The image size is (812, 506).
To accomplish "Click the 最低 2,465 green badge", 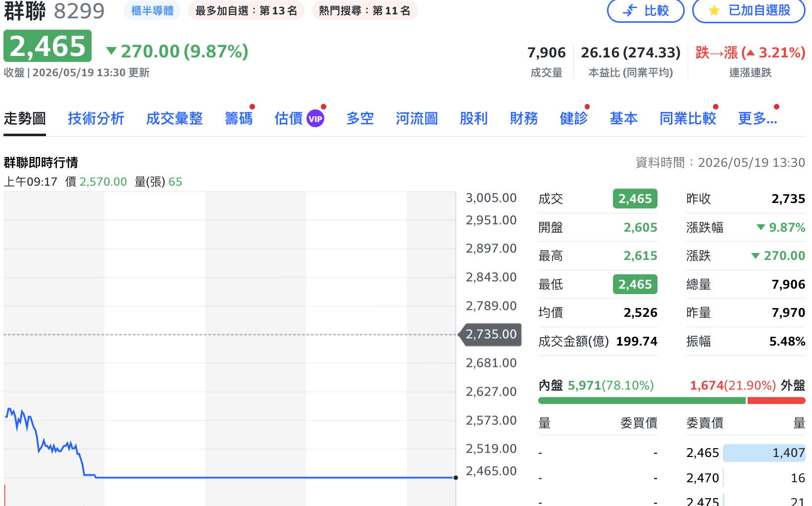I will tap(635, 284).
